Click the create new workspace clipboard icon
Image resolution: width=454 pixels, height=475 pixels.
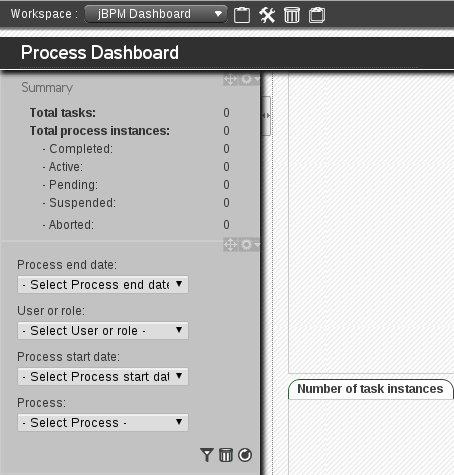[242, 15]
